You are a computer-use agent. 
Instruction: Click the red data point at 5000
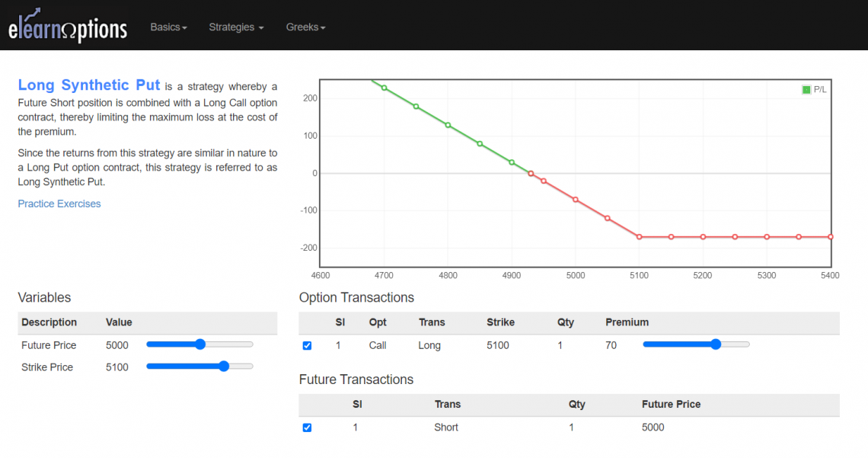576,200
